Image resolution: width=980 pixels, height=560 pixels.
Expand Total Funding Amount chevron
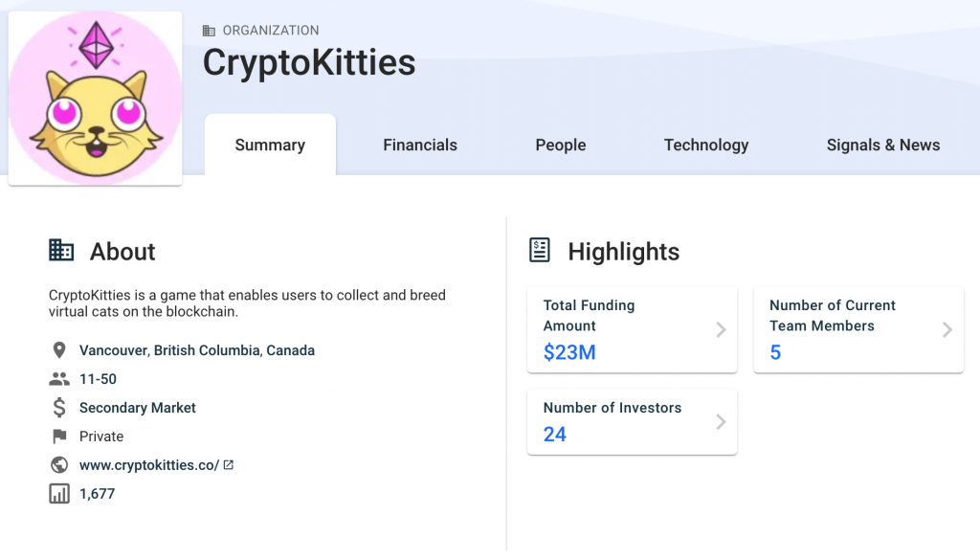click(x=721, y=329)
